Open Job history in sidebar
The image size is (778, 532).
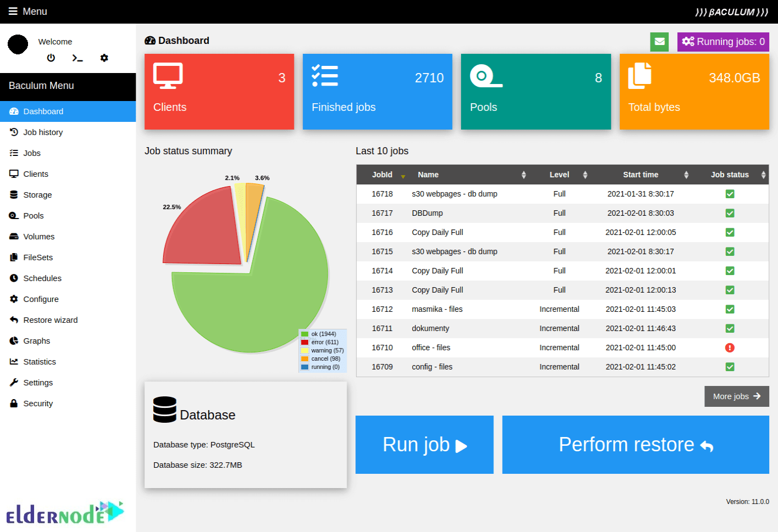tap(68, 132)
